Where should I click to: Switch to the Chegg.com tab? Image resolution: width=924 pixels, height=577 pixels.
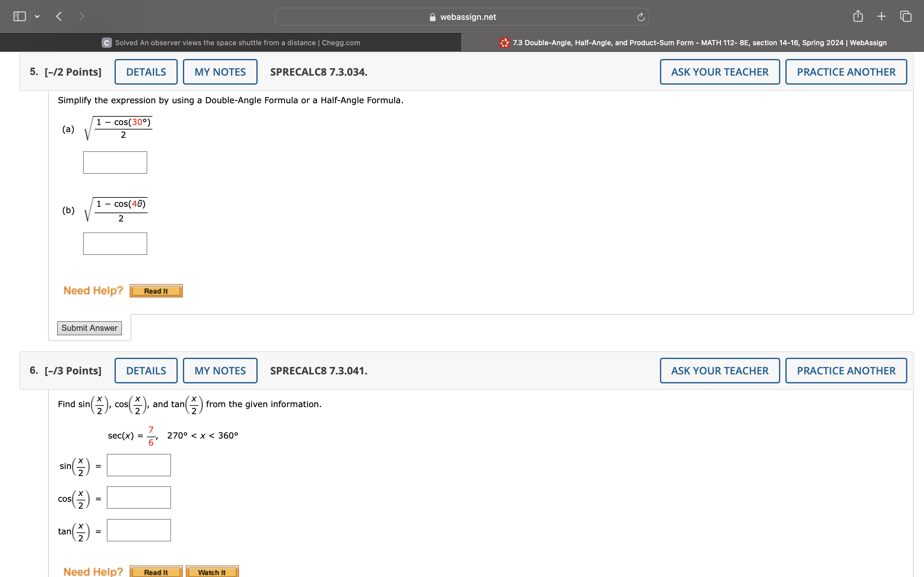click(x=231, y=43)
